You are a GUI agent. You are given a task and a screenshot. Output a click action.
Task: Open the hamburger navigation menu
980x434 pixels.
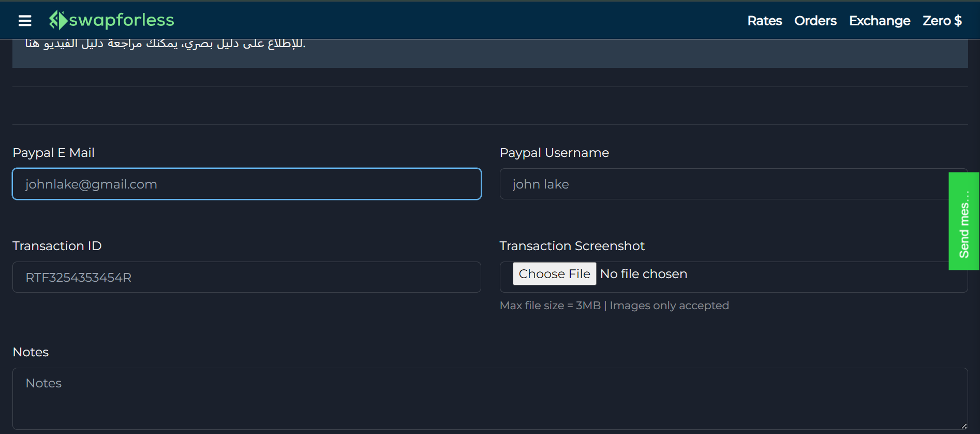(25, 20)
